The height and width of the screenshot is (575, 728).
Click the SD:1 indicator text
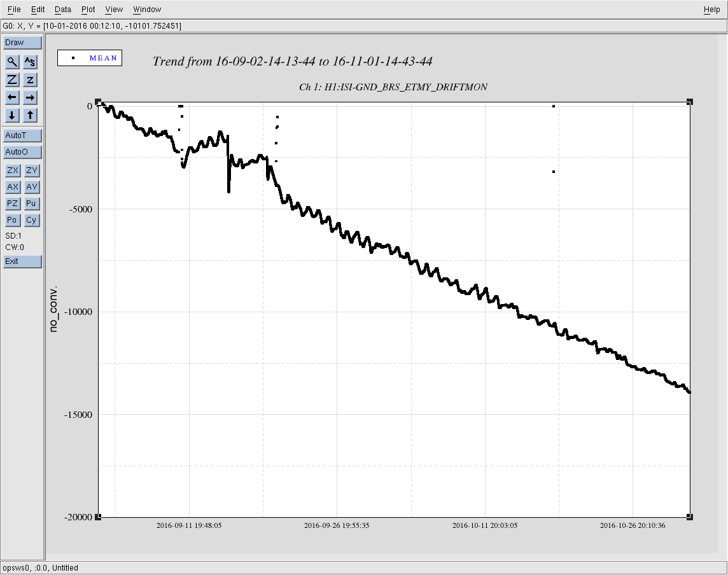click(x=13, y=236)
